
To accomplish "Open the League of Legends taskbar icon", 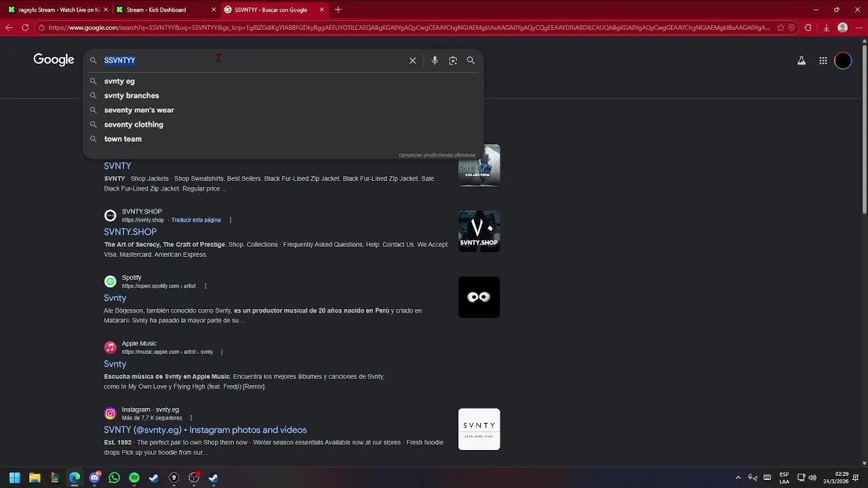I will pos(54,478).
